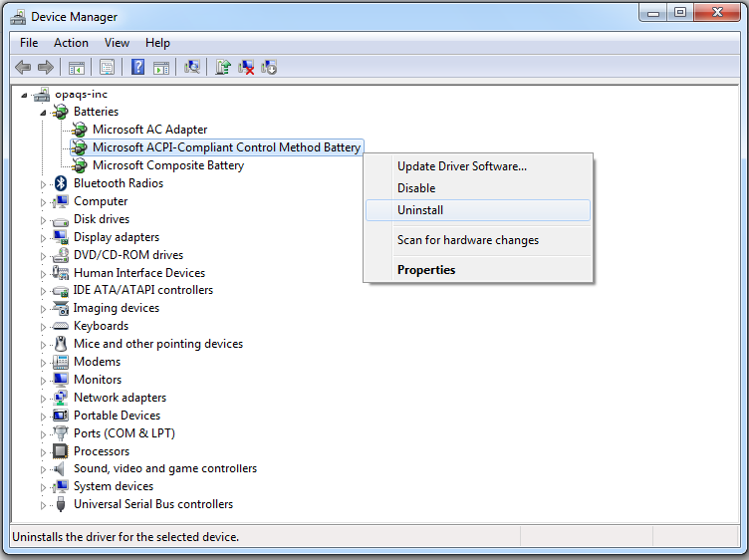
Task: Click the Forward arrow toolbar icon
Action: 46,68
